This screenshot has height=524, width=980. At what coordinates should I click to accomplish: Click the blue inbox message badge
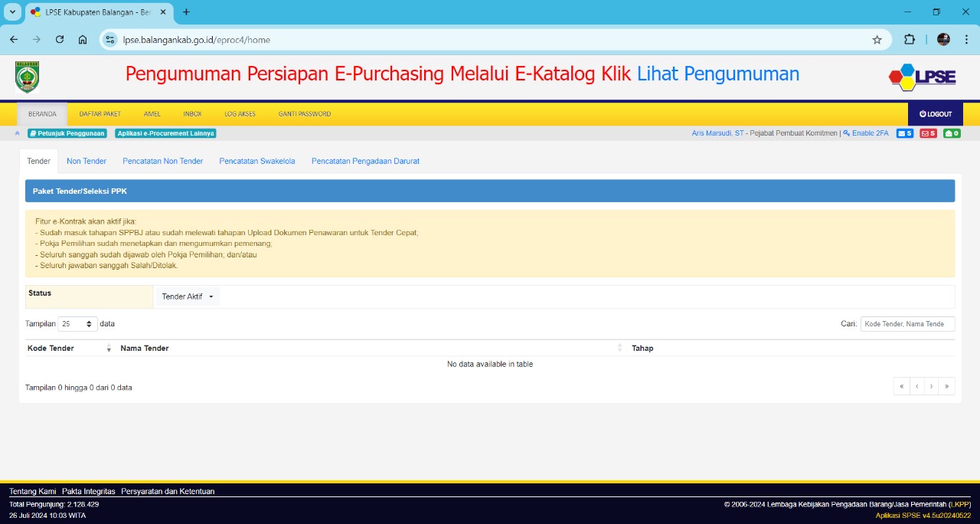[x=904, y=133]
